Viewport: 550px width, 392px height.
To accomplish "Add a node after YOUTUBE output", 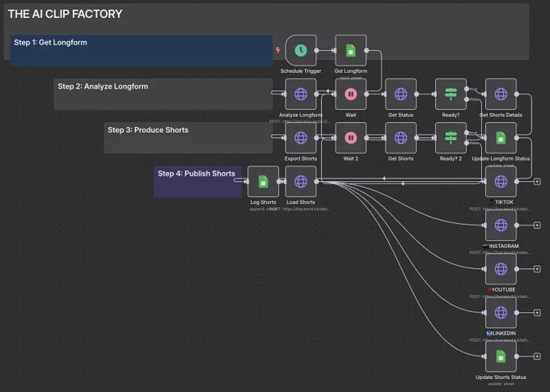I will point(537,269).
